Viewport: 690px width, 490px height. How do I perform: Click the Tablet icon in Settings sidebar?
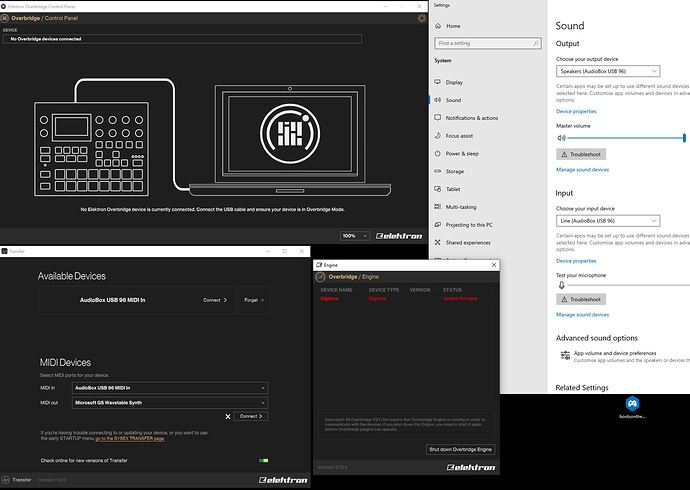(x=437, y=189)
